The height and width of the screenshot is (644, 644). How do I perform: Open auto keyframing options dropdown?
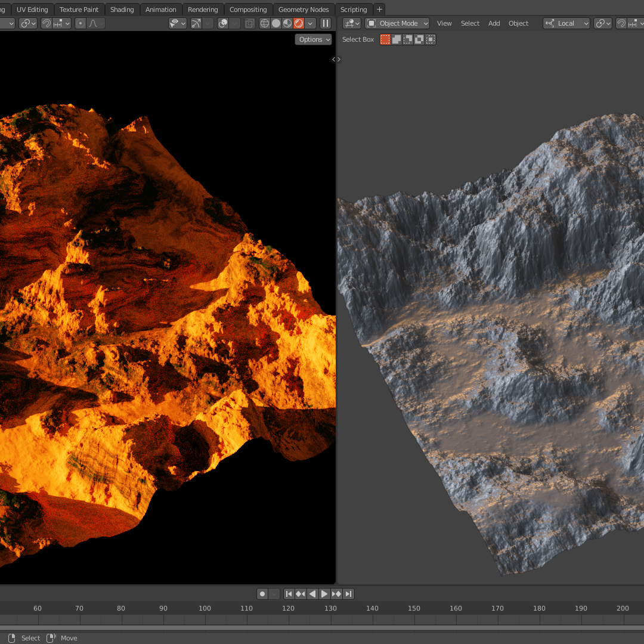(x=274, y=594)
